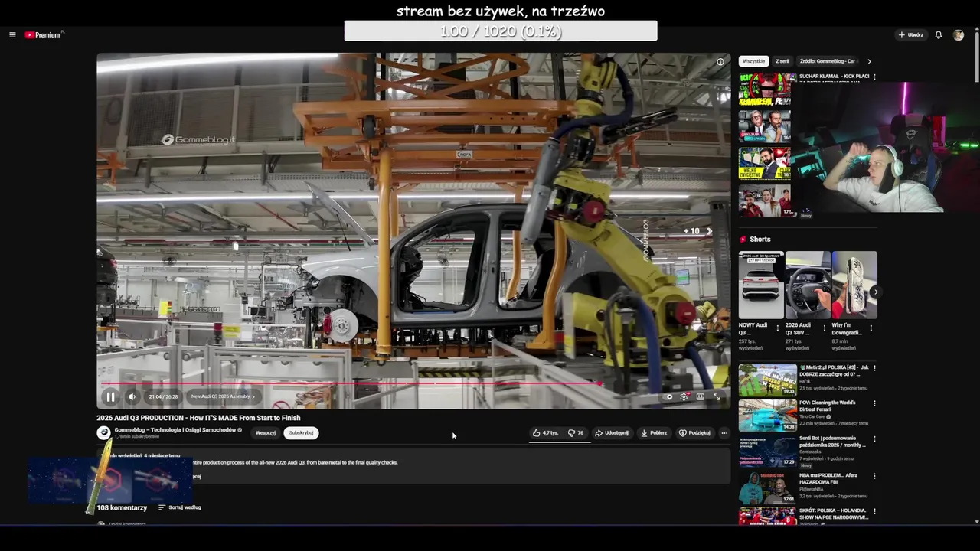Image resolution: width=980 pixels, height=551 pixels.
Task: Show more filter chips with right arrow
Action: [869, 61]
